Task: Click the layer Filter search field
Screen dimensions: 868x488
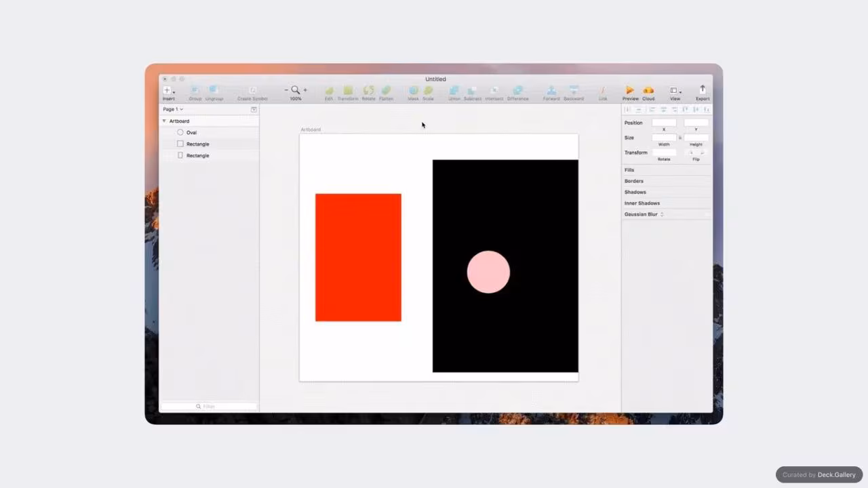Action: click(209, 406)
